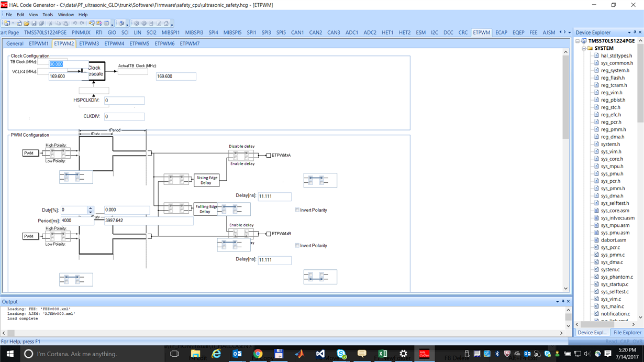Screen dimensions: 644x362
Task: Open navigation toolbar overflow arrow
Action: [x=172, y=24]
